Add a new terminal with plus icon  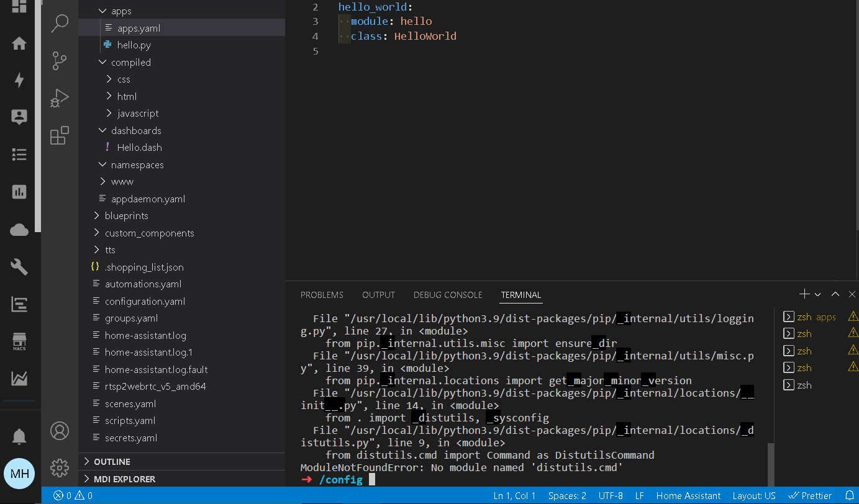(x=804, y=294)
